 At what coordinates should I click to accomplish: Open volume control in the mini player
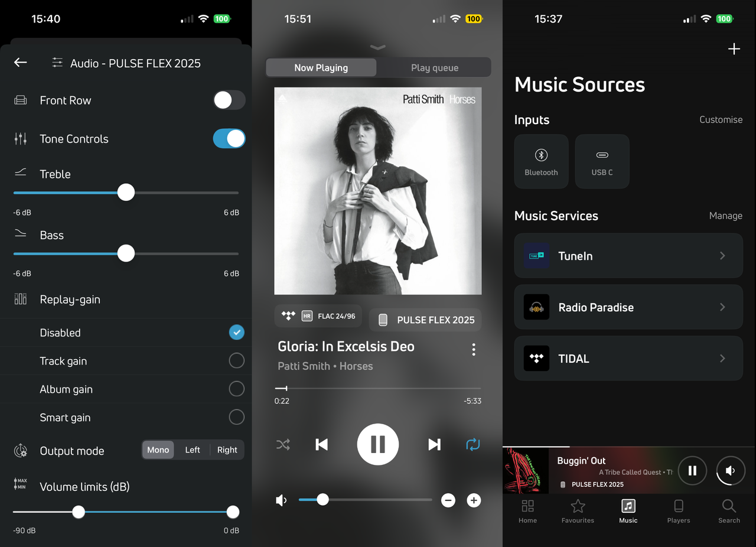tap(731, 471)
